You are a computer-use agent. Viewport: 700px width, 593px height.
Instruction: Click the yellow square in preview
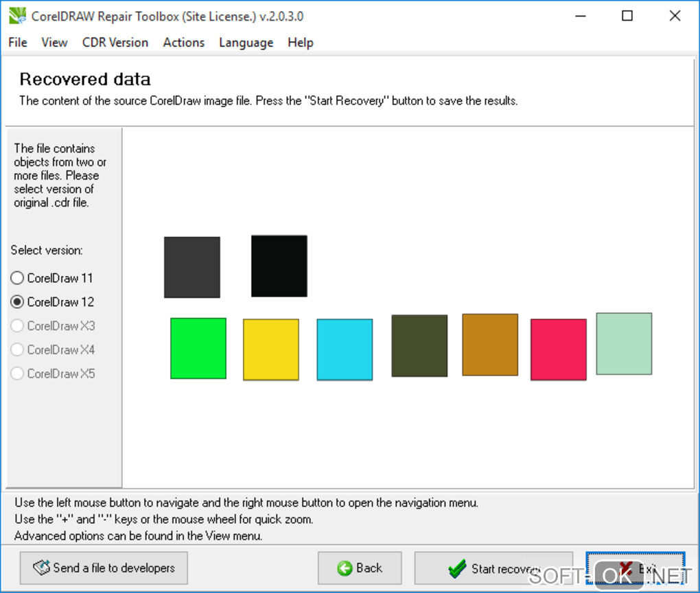pyautogui.click(x=271, y=349)
